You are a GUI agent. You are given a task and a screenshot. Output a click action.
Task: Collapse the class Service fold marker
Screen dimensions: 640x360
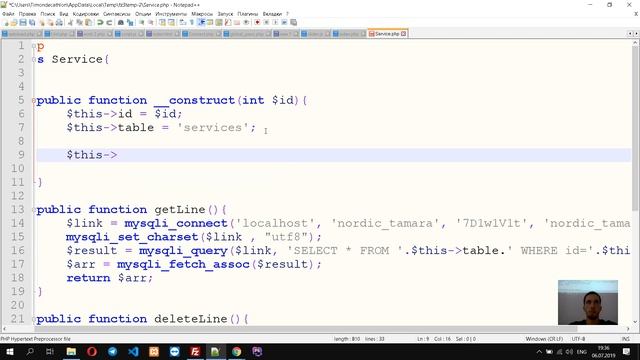pos(34,60)
